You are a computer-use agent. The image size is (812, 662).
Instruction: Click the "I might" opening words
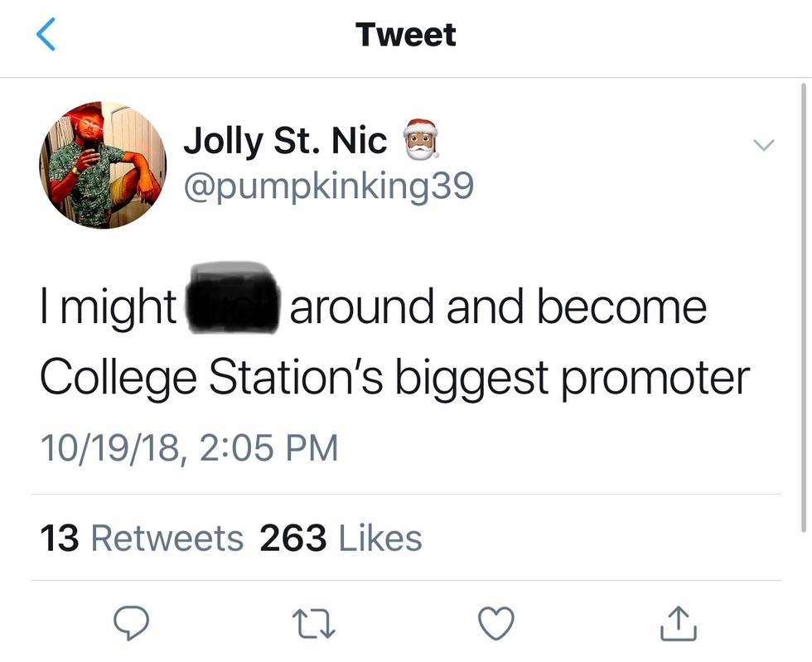[x=107, y=307]
